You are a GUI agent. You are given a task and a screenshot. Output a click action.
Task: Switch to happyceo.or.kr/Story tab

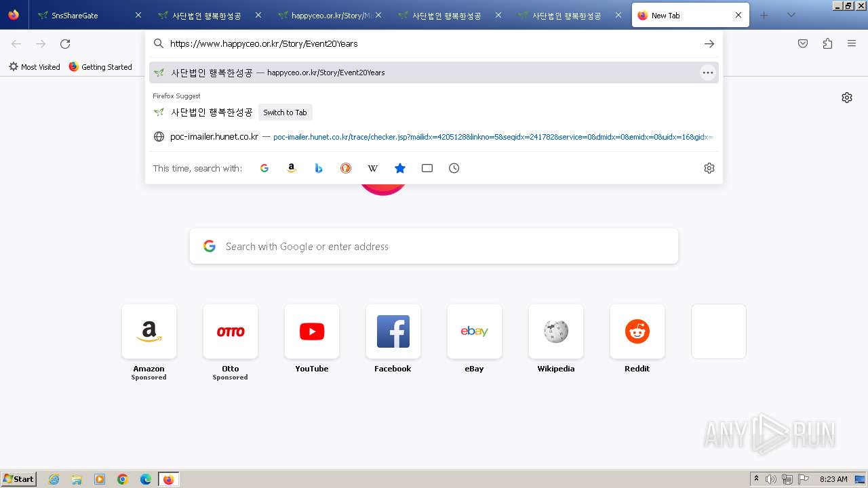click(x=329, y=15)
